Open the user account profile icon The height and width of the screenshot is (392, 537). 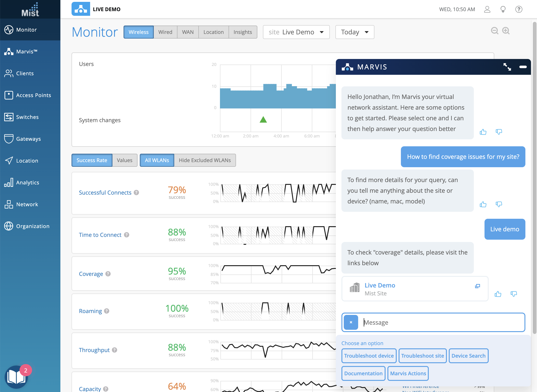point(487,10)
